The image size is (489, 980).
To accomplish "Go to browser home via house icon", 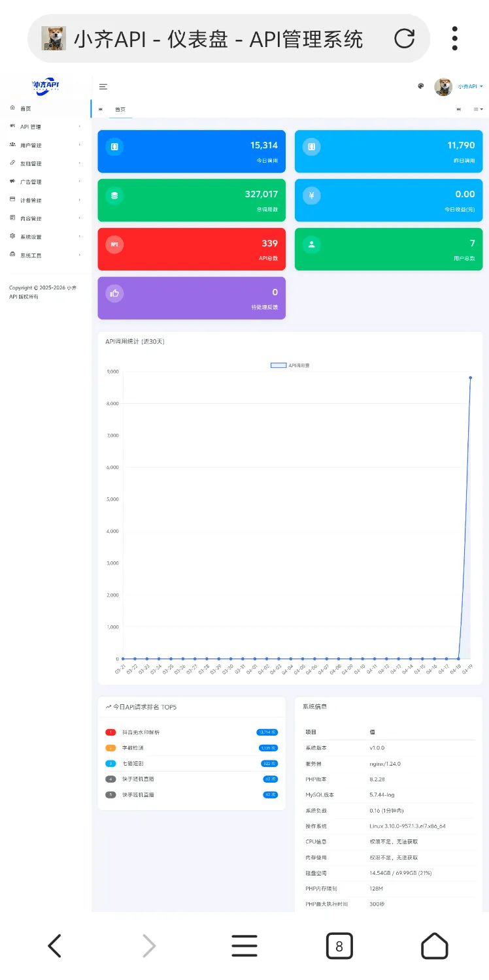I will (x=434, y=946).
